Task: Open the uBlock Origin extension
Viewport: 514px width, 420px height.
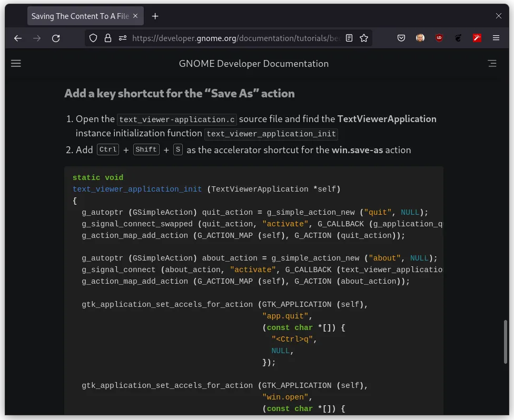Action: tap(439, 38)
